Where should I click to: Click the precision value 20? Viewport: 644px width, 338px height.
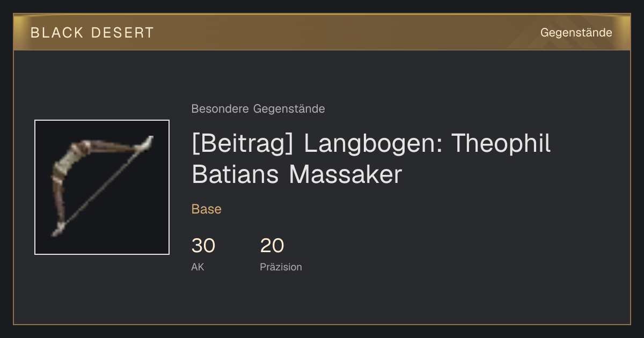[272, 246]
